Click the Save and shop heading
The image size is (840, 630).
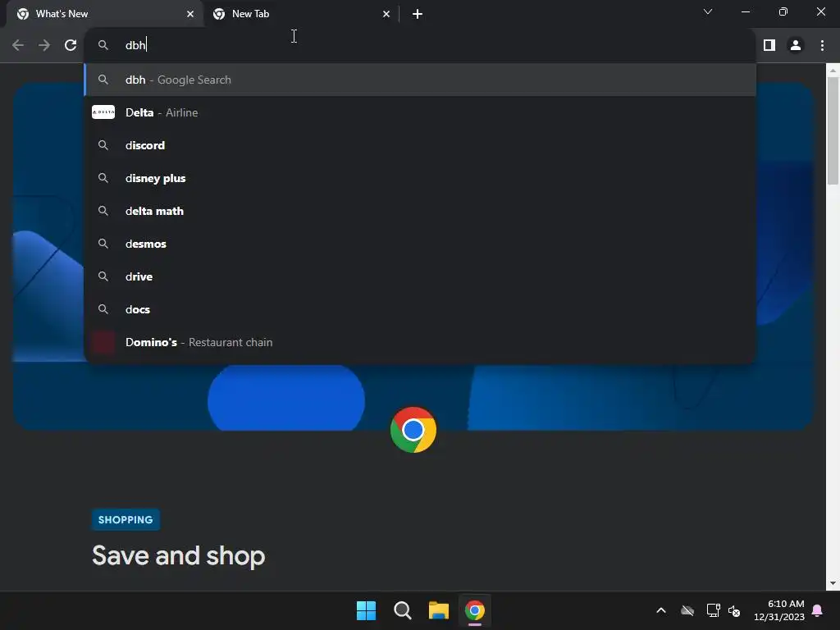178,555
